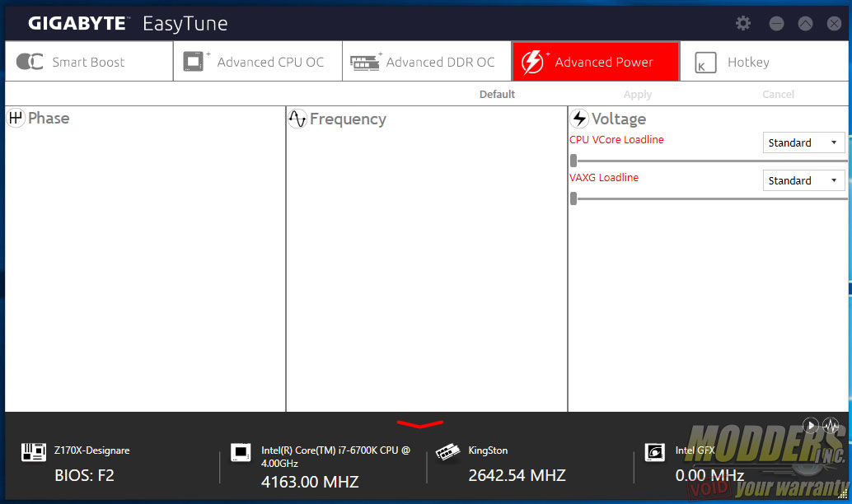Click the Frequency section heading
This screenshot has height=504, width=852.
[x=348, y=119]
